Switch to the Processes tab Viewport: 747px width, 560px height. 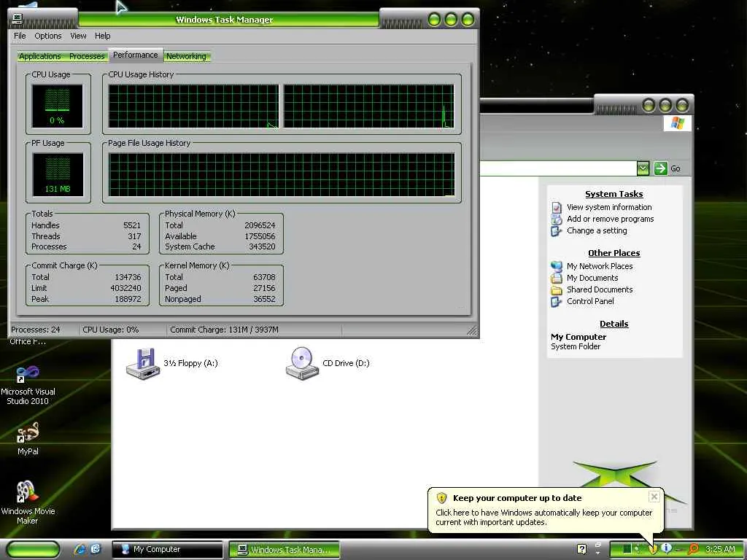[87, 56]
